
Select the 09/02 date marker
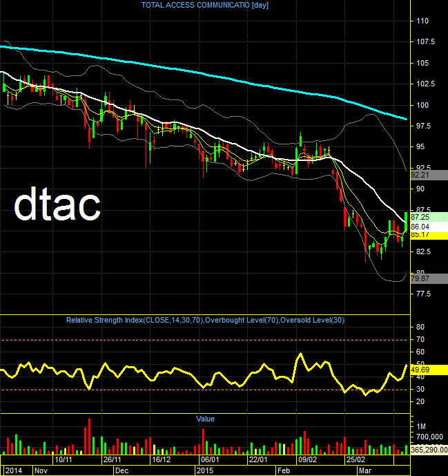coord(307,459)
